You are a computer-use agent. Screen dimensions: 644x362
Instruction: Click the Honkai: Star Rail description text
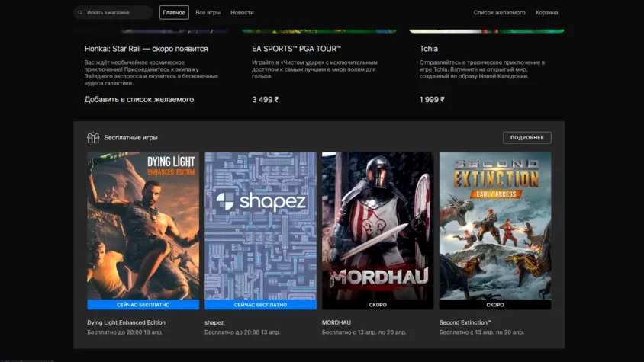pyautogui.click(x=151, y=72)
